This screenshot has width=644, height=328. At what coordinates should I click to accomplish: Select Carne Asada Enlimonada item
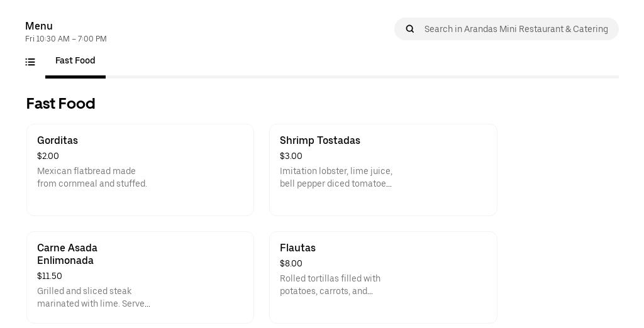[x=67, y=254]
